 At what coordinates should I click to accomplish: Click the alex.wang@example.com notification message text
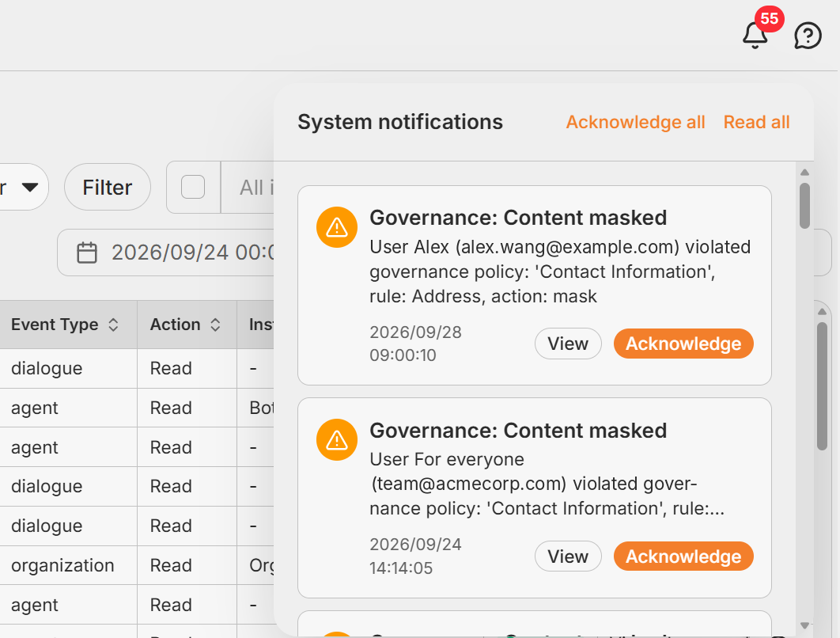560,272
